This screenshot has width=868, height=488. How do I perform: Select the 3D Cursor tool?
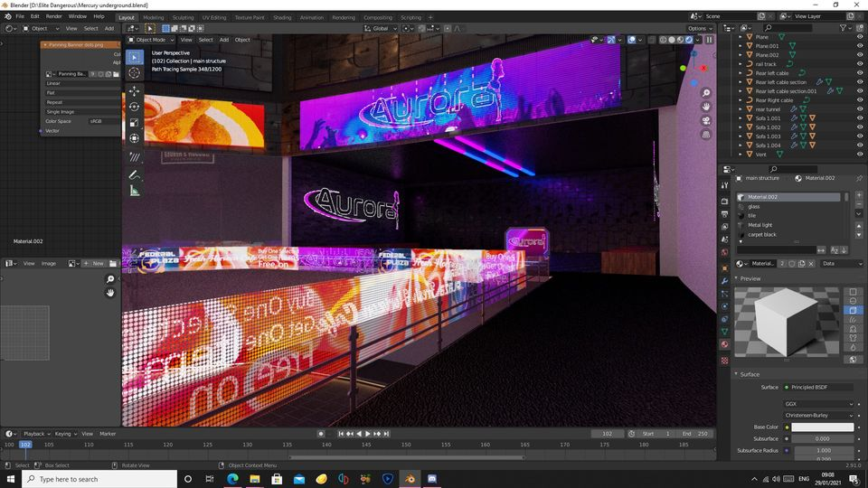click(134, 73)
